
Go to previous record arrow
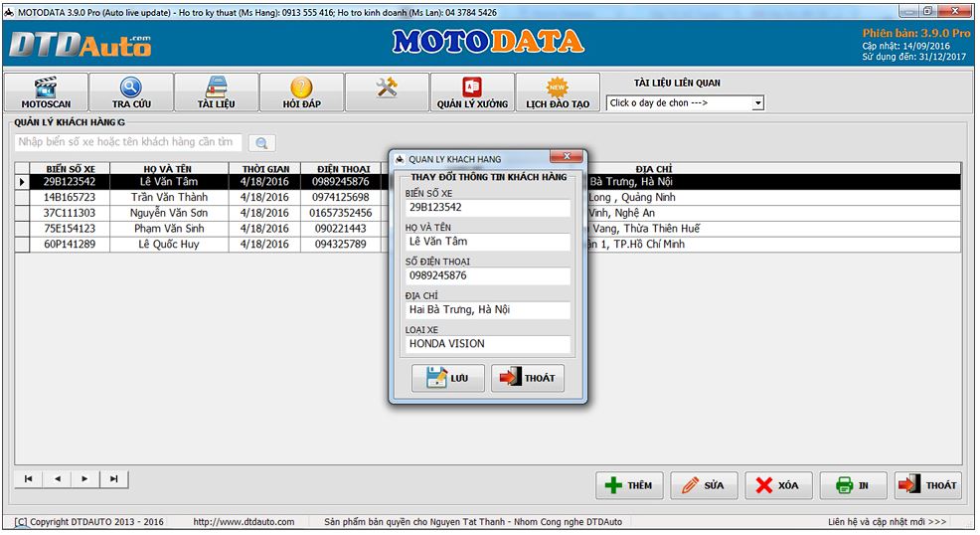57,479
